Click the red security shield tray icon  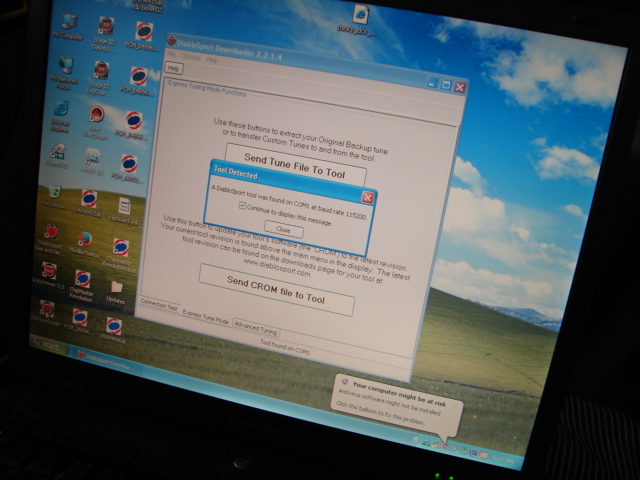(445, 446)
